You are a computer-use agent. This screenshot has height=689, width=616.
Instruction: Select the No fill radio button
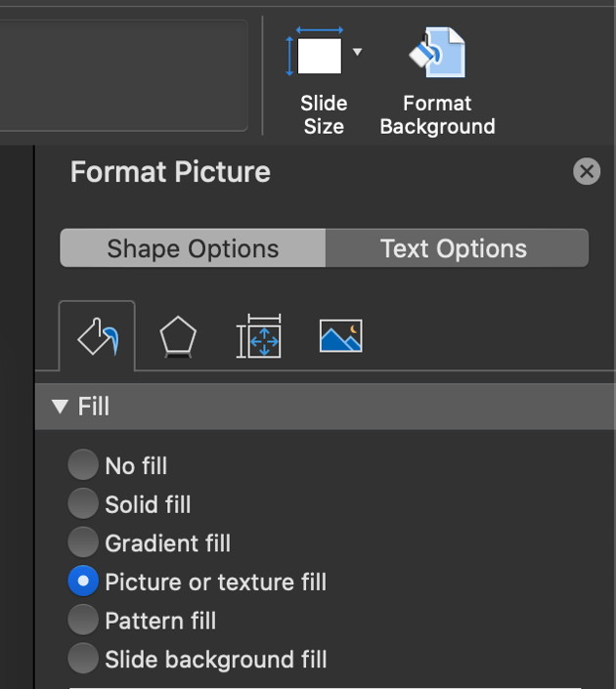pos(83,465)
